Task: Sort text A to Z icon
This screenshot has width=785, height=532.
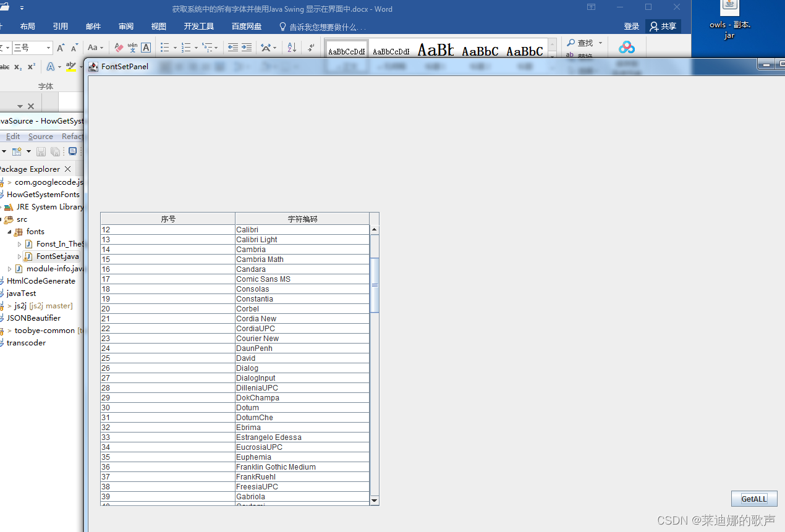Action: pyautogui.click(x=292, y=48)
